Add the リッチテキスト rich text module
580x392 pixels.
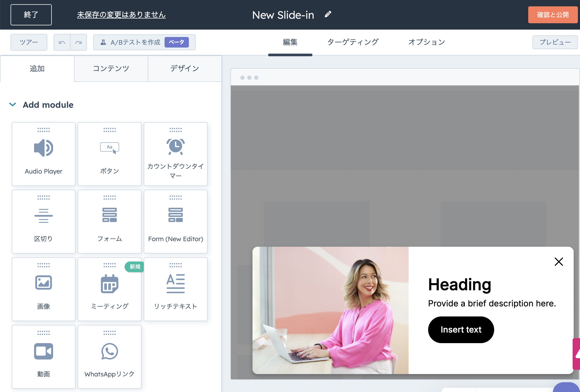click(176, 289)
